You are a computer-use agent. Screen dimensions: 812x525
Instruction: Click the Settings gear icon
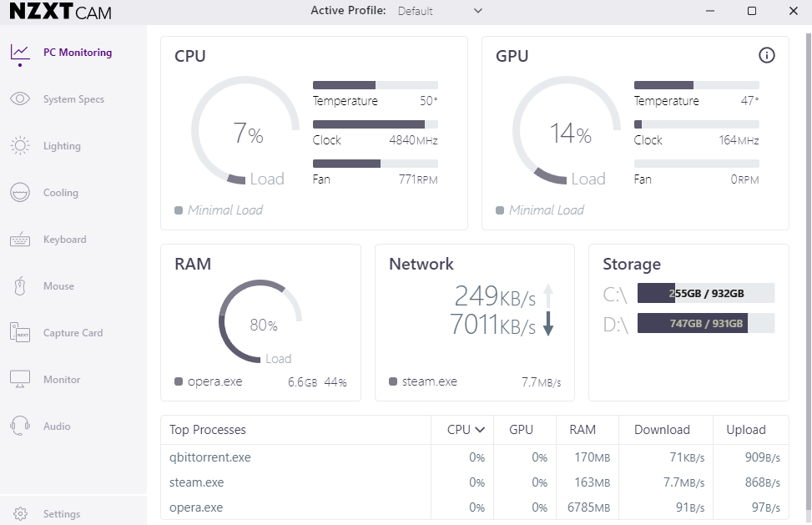[20, 513]
